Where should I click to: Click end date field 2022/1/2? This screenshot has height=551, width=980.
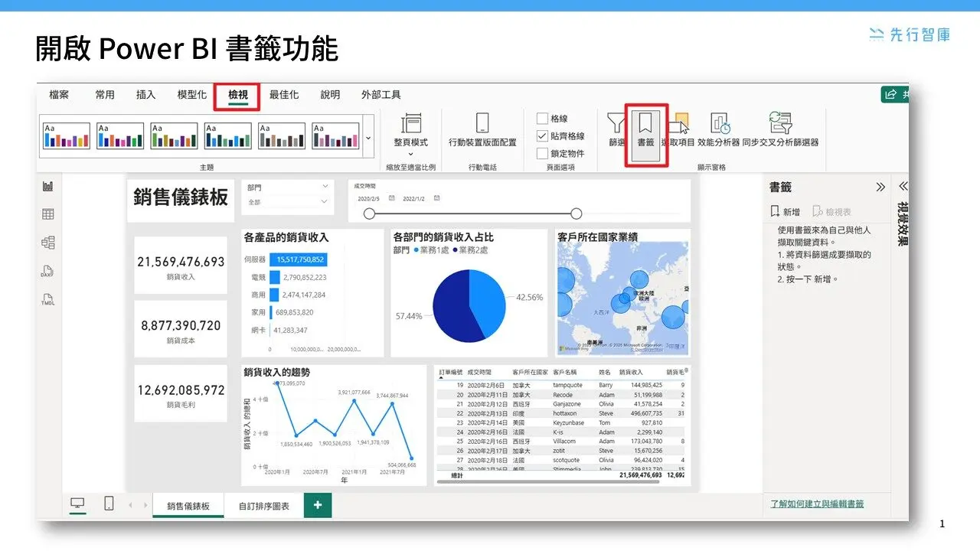coord(416,199)
